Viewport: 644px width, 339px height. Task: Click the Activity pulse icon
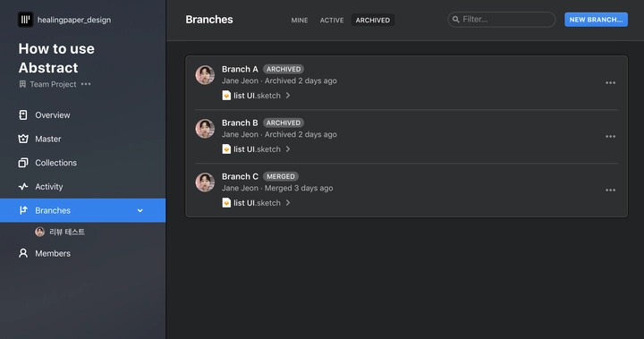coord(23,187)
